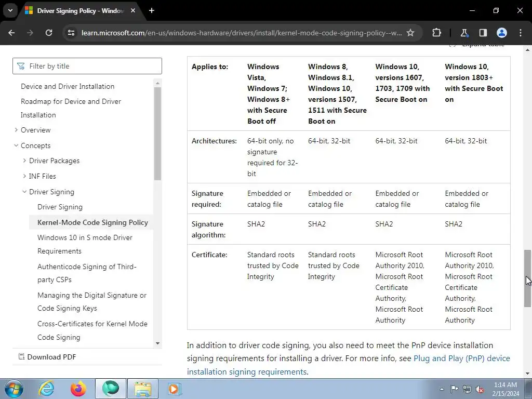Open the profile avatar icon
The image size is (532, 399).
pyautogui.click(x=502, y=33)
